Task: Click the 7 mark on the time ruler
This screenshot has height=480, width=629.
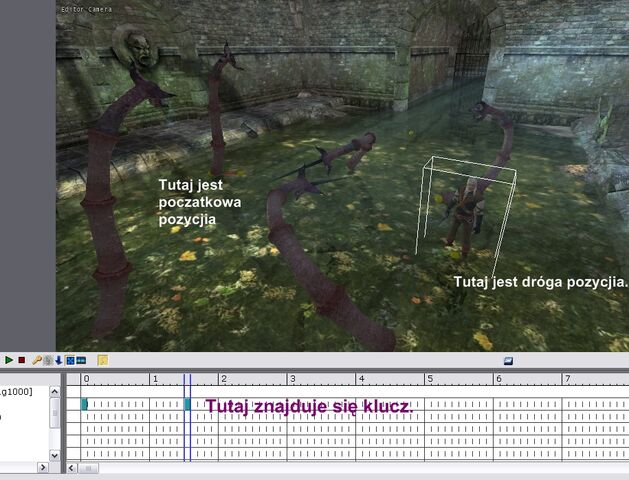Action: pyautogui.click(x=568, y=379)
